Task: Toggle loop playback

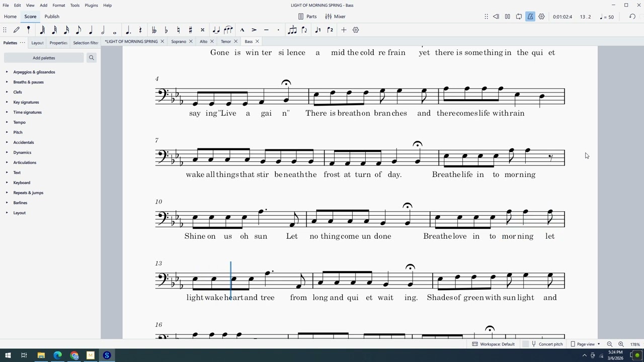Action: click(519, 17)
